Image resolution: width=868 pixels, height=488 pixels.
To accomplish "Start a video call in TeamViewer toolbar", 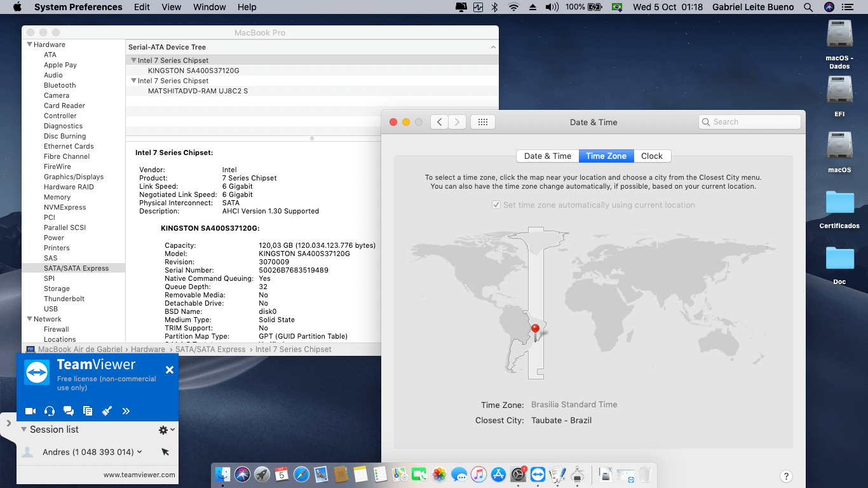I will pyautogui.click(x=30, y=411).
